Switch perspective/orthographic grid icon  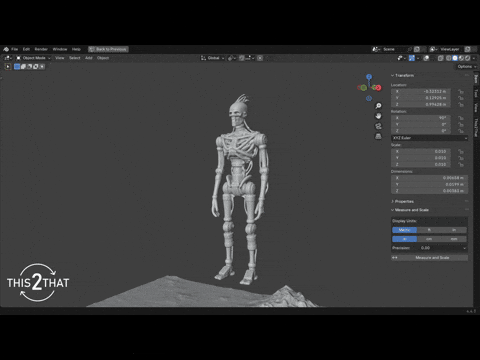378,136
